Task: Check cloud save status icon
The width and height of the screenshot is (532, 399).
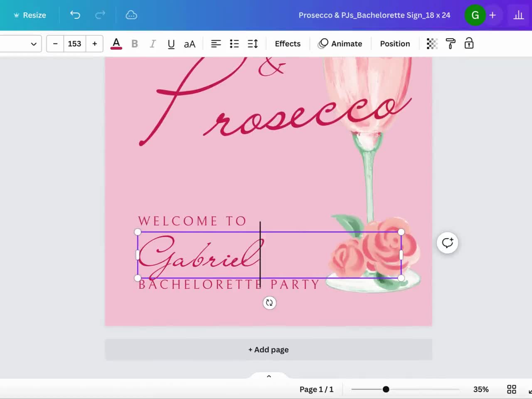Action: pos(131,15)
